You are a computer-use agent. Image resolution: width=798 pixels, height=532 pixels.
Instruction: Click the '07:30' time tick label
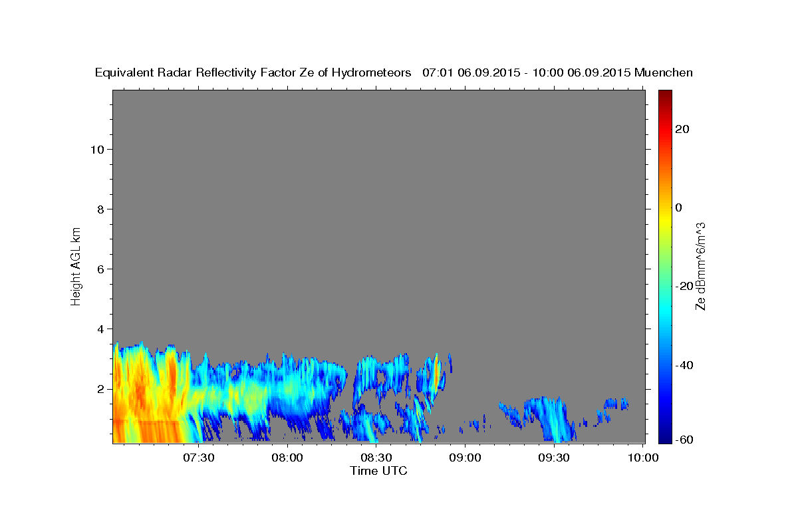(198, 458)
